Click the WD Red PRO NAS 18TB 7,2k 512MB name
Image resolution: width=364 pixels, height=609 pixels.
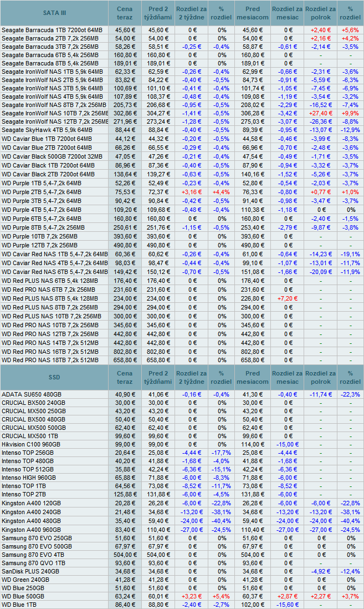[x=50, y=360]
